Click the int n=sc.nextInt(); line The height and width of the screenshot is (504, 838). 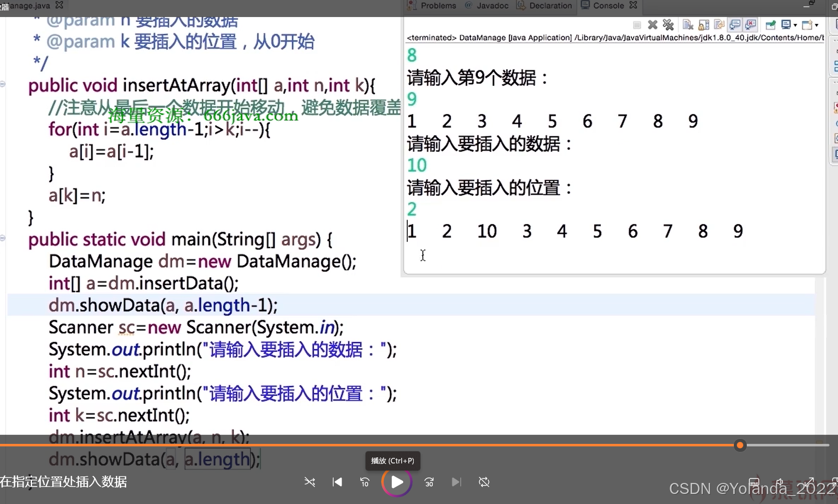(120, 371)
